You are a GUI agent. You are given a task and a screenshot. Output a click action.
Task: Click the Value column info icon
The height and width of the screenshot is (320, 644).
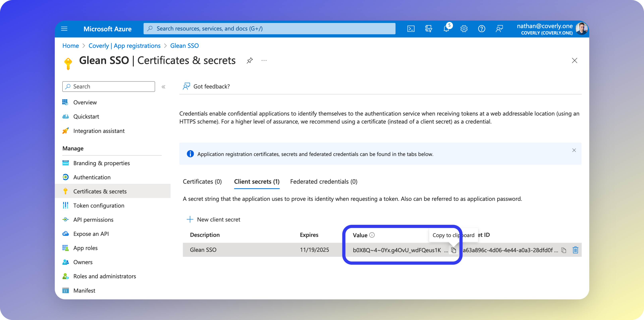pos(372,235)
